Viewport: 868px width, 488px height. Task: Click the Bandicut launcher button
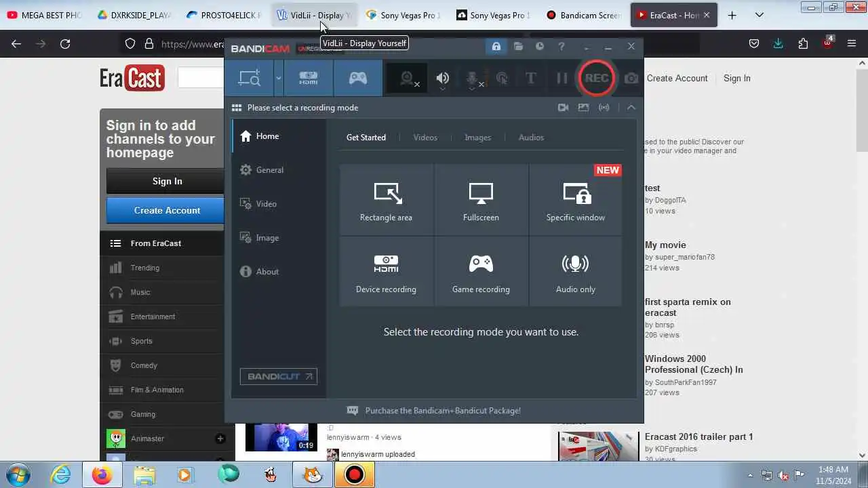click(x=279, y=377)
